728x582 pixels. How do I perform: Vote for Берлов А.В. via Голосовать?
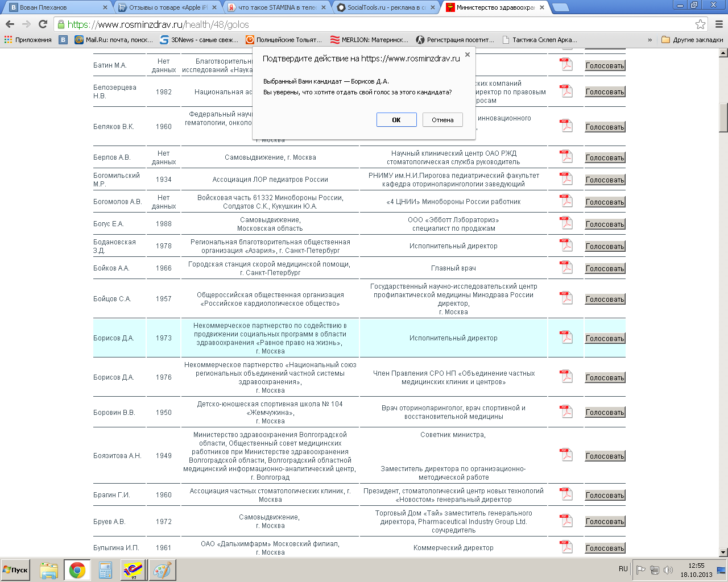(x=605, y=158)
